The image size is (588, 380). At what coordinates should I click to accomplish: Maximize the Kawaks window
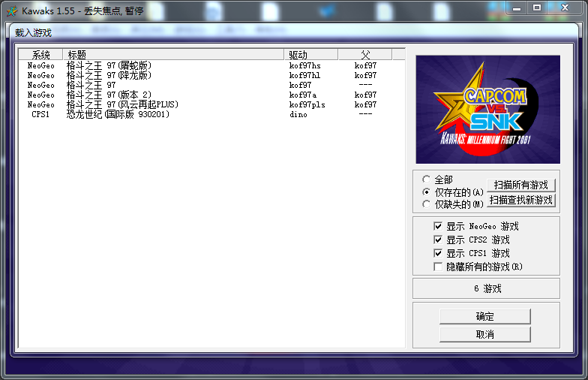pyautogui.click(x=537, y=8)
